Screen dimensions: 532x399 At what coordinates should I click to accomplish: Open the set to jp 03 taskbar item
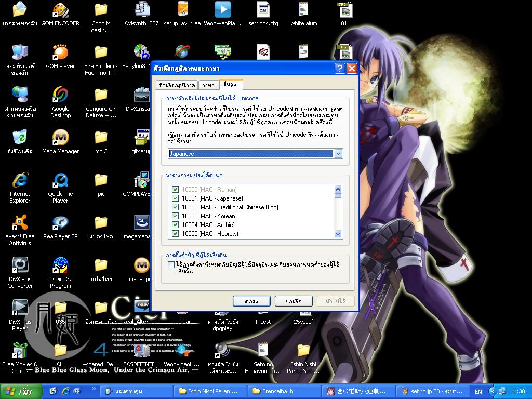point(432,391)
